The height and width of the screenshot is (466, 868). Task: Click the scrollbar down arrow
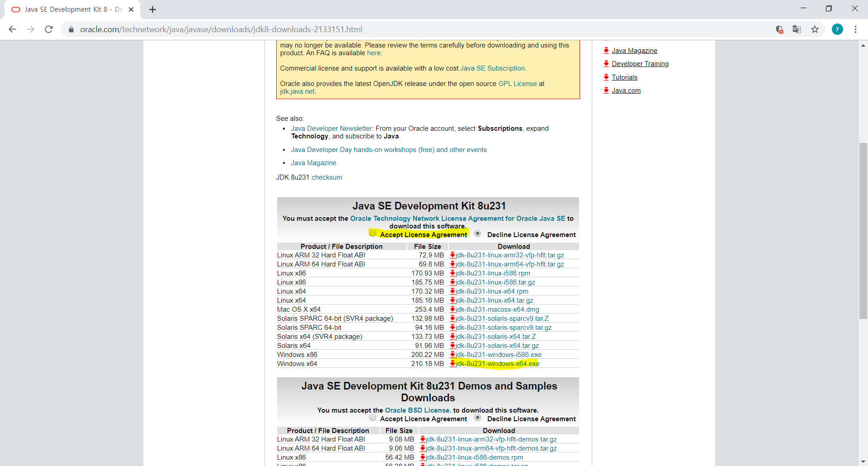coord(863,461)
